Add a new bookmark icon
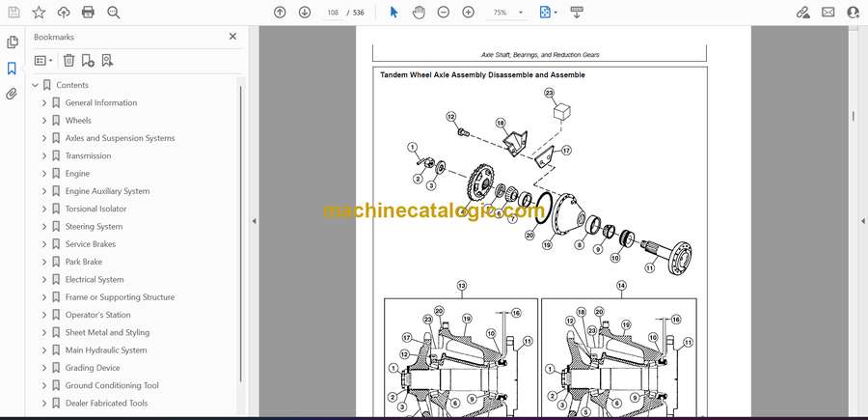 point(88,61)
